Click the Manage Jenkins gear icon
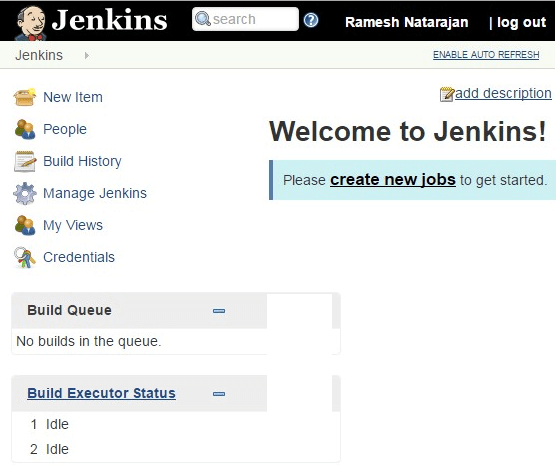The height and width of the screenshot is (465, 556). 25,193
